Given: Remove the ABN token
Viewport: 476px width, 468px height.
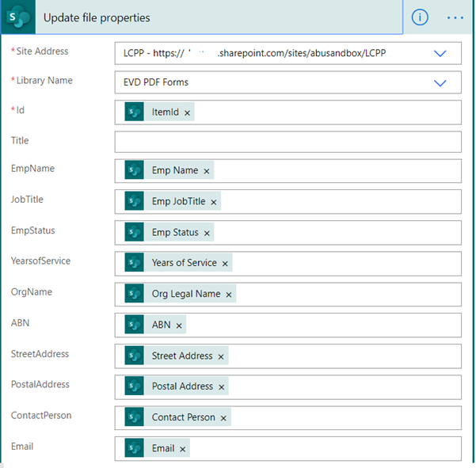Looking at the screenshot, I should (x=179, y=326).
